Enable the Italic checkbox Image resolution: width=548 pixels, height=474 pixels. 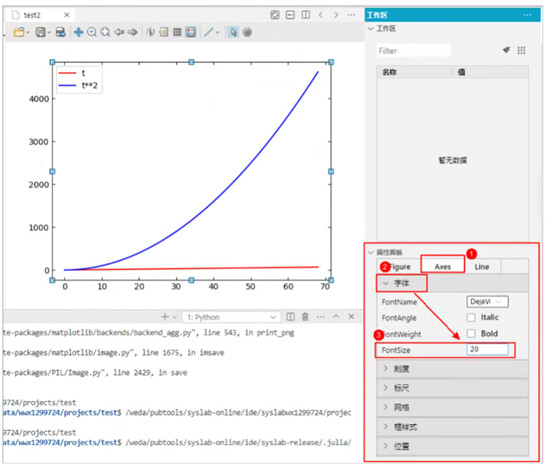[471, 317]
